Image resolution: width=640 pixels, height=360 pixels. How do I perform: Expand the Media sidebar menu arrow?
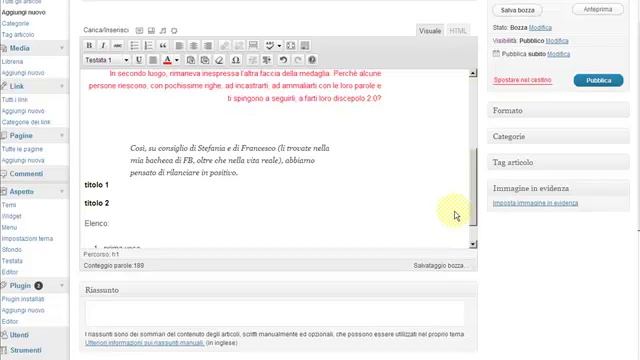(62, 48)
